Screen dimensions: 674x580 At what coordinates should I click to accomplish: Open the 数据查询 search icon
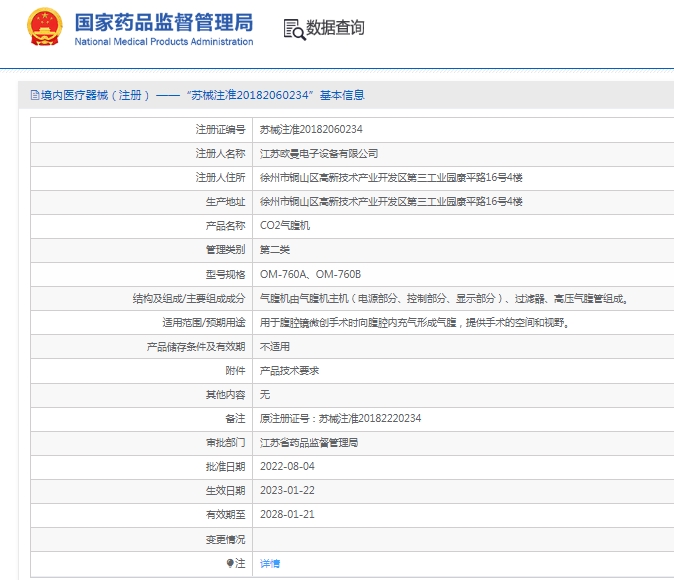[294, 30]
